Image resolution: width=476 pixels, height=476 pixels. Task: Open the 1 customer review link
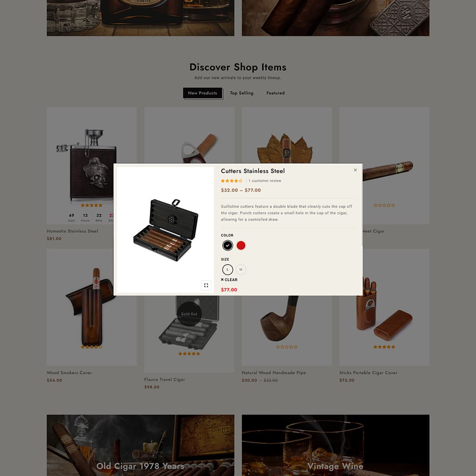[x=265, y=180]
